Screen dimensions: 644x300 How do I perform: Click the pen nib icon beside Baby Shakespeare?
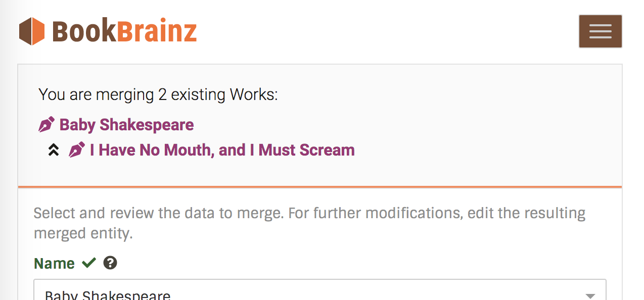(x=47, y=125)
